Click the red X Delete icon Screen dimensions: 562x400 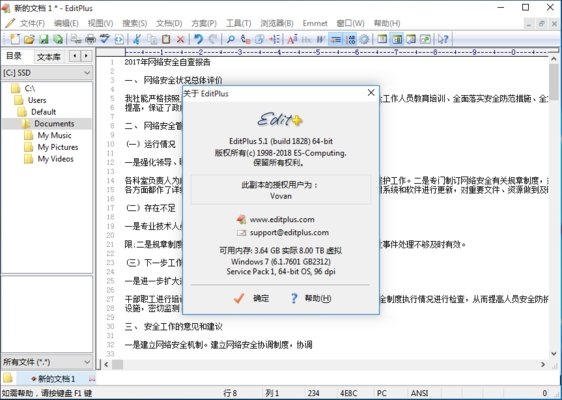point(180,39)
